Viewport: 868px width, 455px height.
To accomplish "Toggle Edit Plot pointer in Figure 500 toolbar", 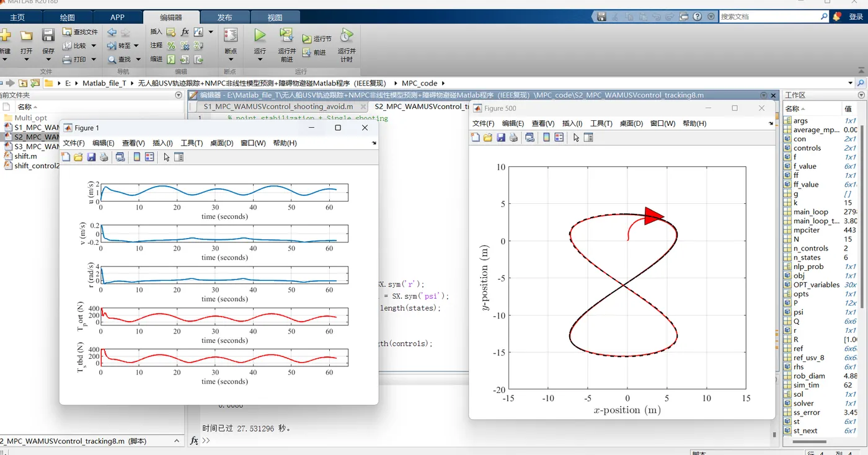I will [x=576, y=138].
